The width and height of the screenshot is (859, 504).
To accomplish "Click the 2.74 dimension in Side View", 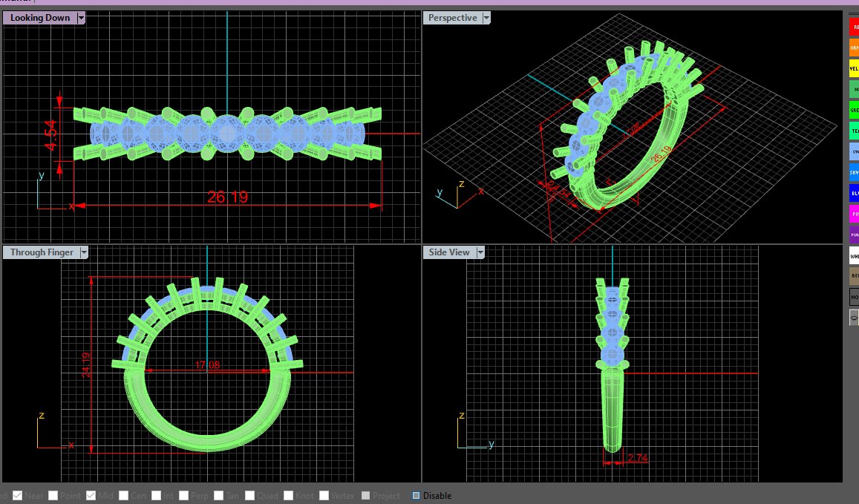I will [x=638, y=458].
